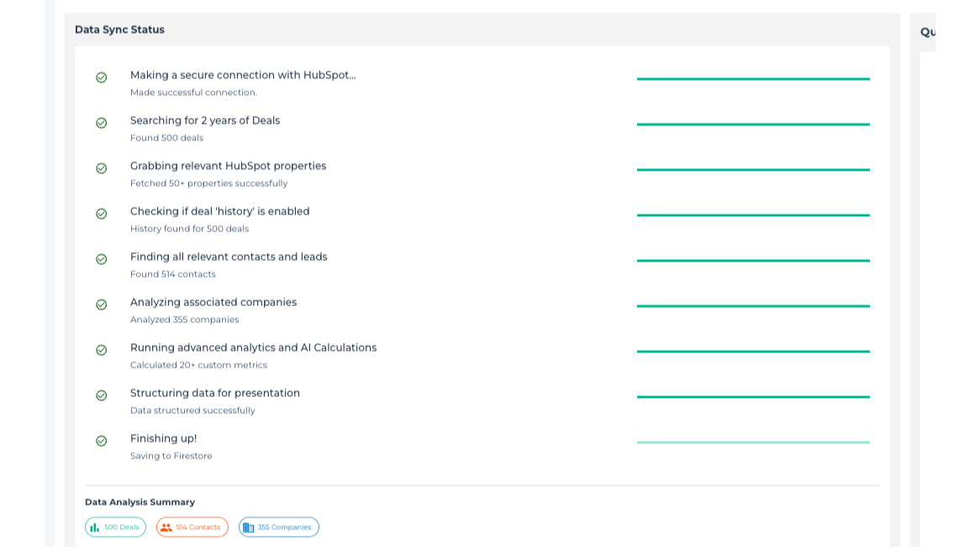Click the people icon inside the Contacts chip
Screen dimensions: 980x551
pyautogui.click(x=166, y=527)
